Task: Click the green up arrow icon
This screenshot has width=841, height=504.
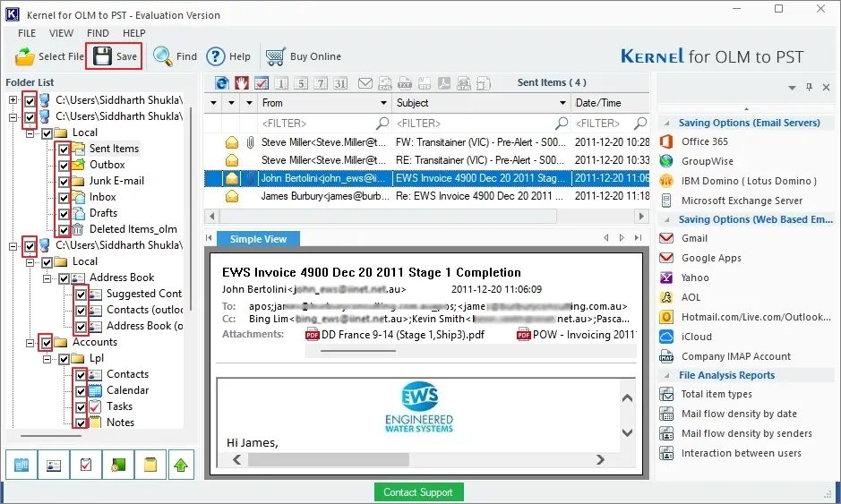Action: pos(181,465)
